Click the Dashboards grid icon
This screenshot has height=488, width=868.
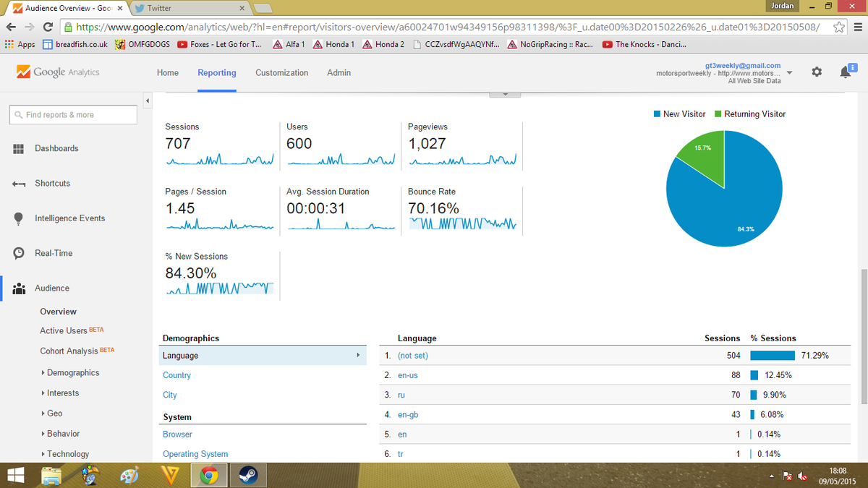pos(19,148)
